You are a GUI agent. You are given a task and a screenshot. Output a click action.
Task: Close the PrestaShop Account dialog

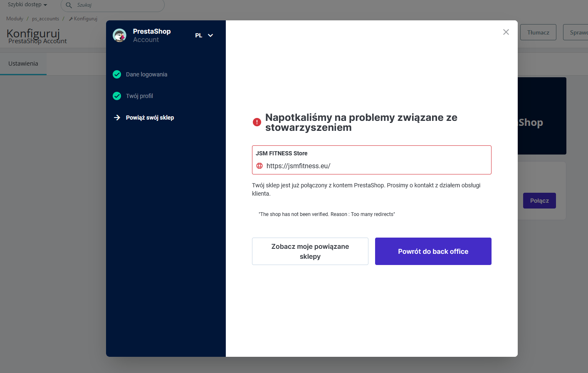click(x=506, y=32)
